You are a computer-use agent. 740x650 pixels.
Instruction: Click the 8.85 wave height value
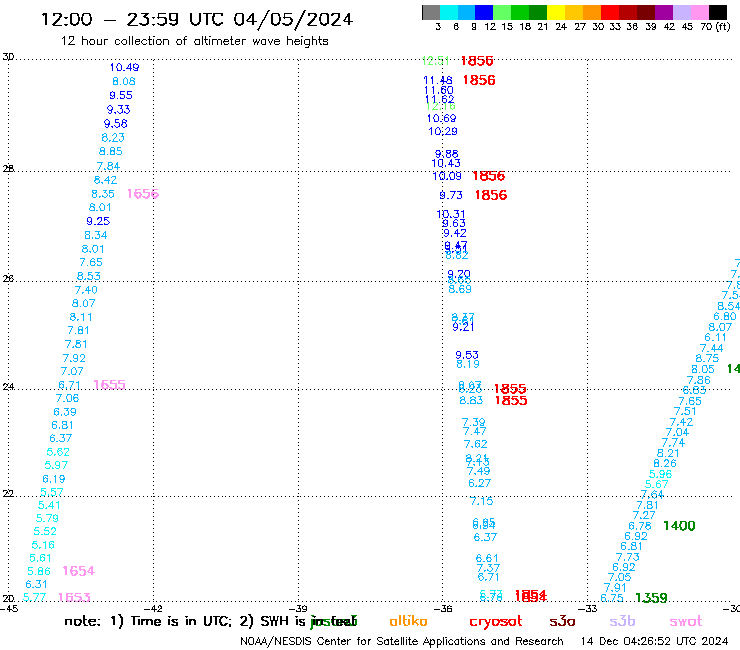[x=110, y=152]
